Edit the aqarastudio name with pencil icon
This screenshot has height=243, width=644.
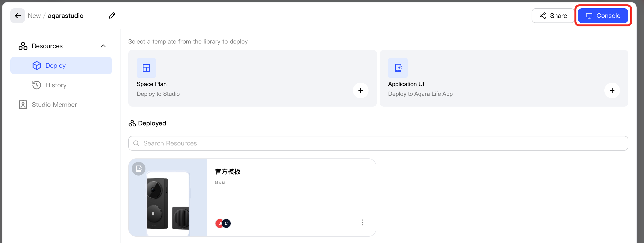112,16
